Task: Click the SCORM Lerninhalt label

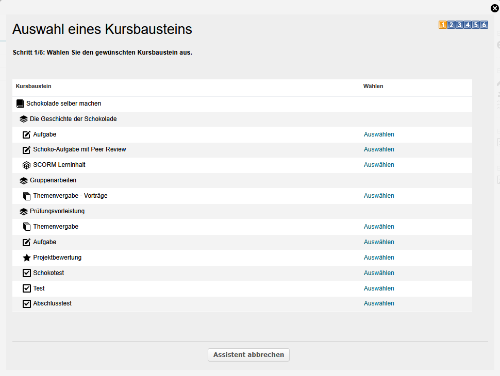Action: click(x=59, y=165)
